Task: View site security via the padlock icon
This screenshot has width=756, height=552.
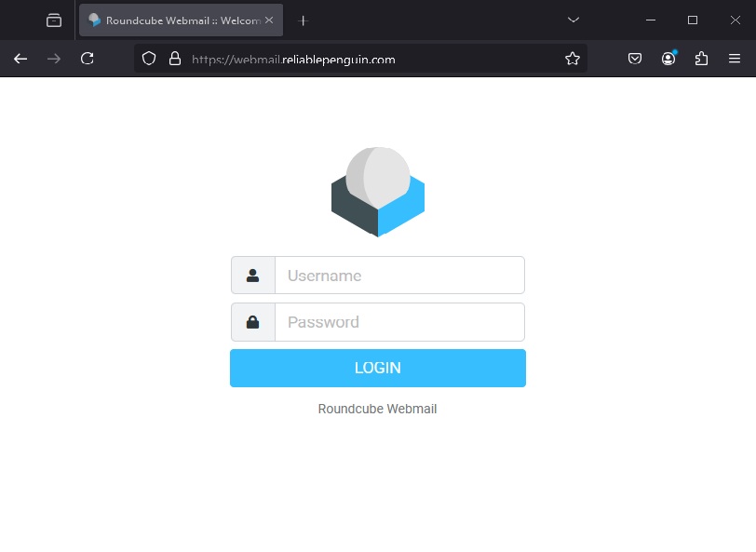Action: click(x=174, y=59)
